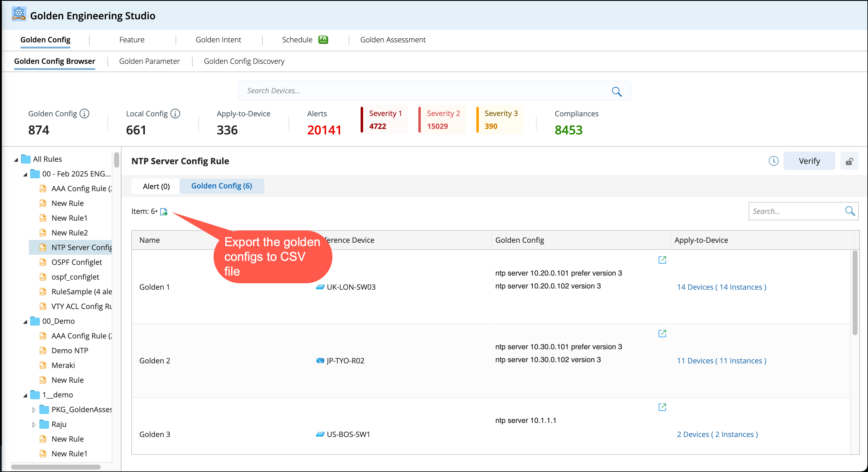Click the Search Devices magnifier icon
This screenshot has width=868, height=472.
click(617, 91)
